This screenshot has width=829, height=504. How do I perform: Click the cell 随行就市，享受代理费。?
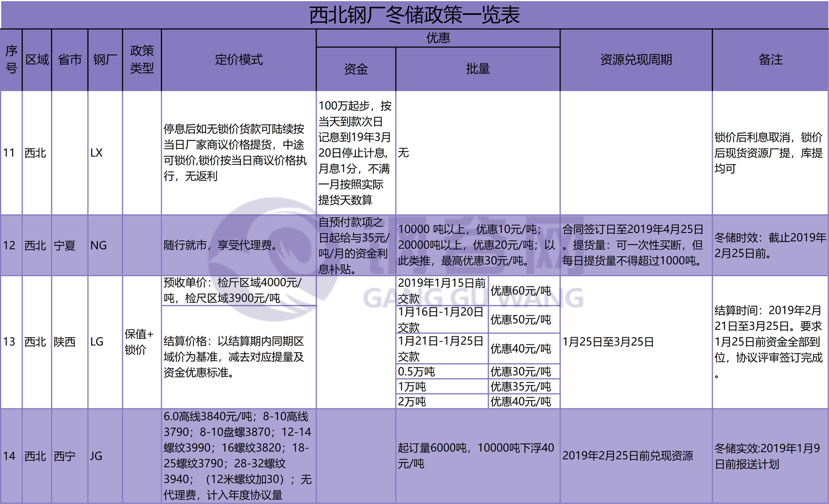(x=239, y=245)
